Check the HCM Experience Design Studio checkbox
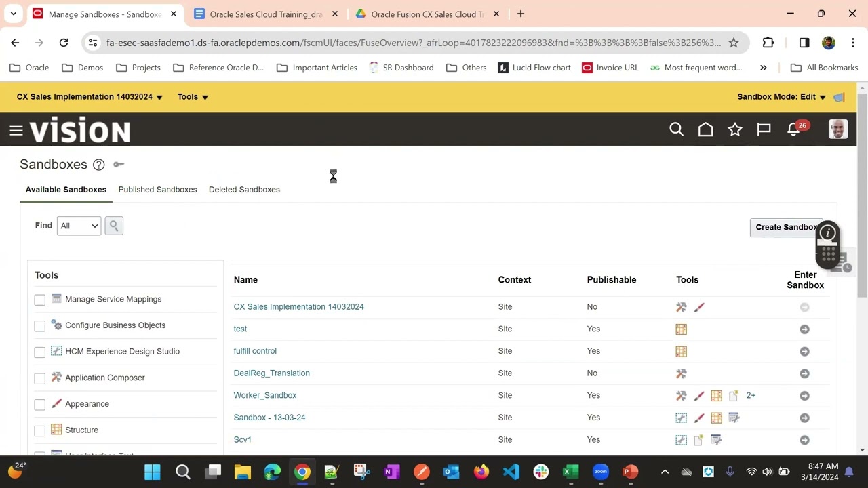This screenshot has width=868, height=488. coord(40,352)
